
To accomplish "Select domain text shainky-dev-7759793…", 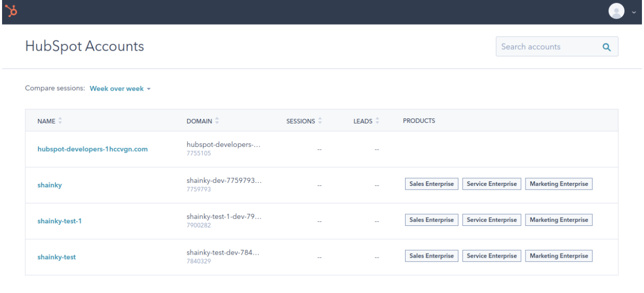I will 225,181.
